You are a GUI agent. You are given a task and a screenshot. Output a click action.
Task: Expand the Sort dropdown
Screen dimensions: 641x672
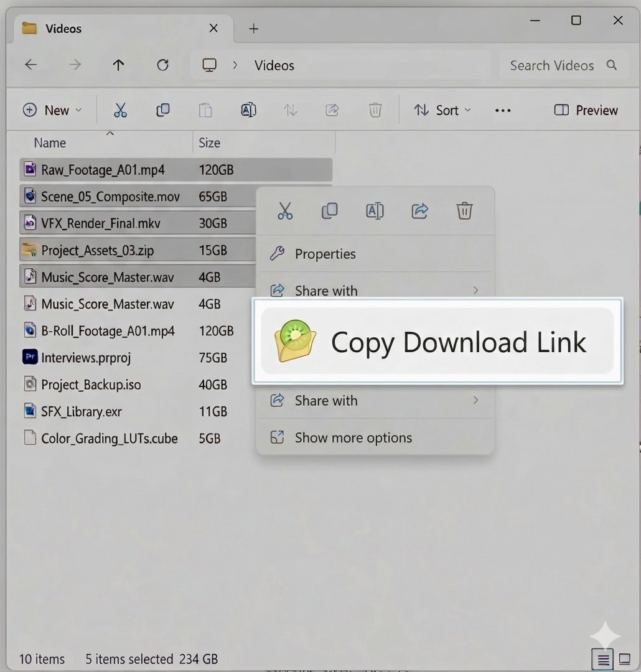(x=442, y=110)
